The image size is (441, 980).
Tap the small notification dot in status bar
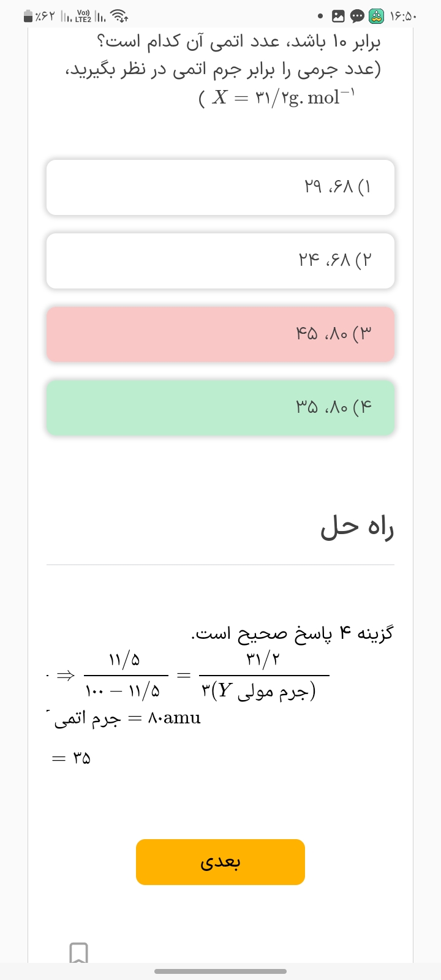coord(320,17)
